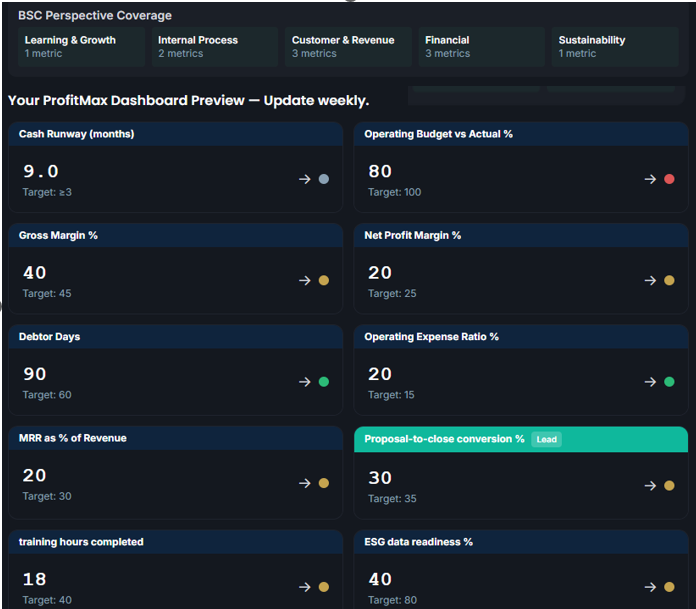Click the green status dot on Operating Expense Ratio
This screenshot has height=609, width=696.
pos(669,382)
